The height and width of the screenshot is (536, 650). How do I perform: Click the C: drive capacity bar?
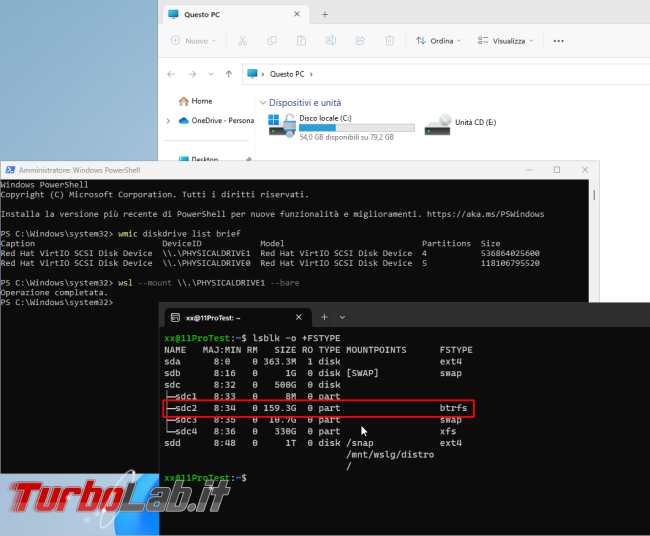[x=357, y=128]
